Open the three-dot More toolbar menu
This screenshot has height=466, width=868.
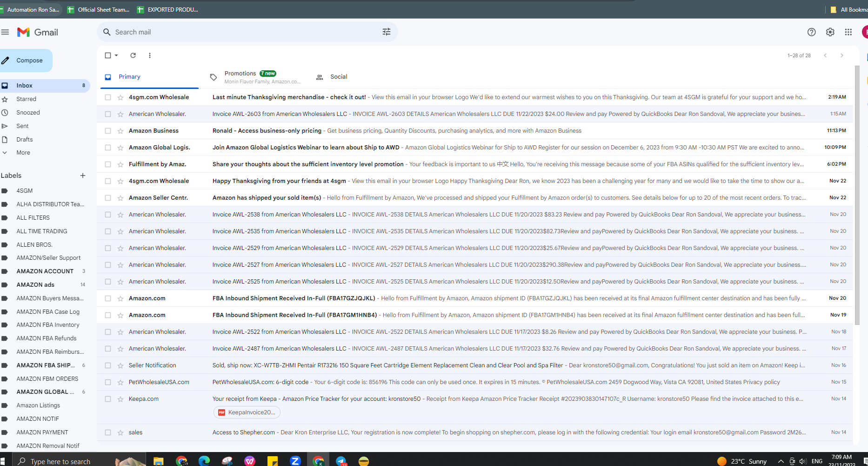[150, 55]
